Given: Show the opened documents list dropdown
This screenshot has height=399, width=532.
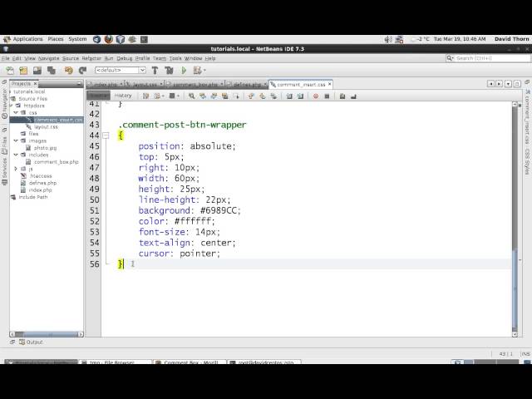Looking at the screenshot, I should pyautogui.click(x=508, y=83).
